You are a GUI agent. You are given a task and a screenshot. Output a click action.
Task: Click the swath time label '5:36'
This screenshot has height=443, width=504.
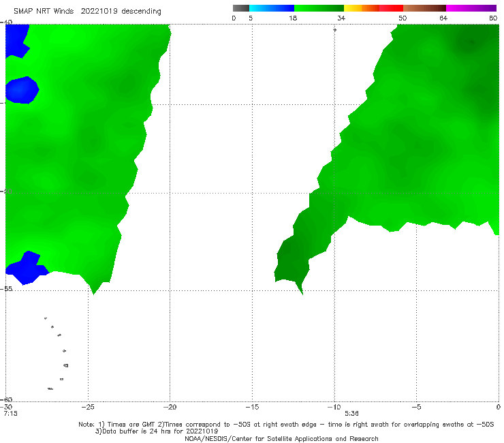pos(351,414)
